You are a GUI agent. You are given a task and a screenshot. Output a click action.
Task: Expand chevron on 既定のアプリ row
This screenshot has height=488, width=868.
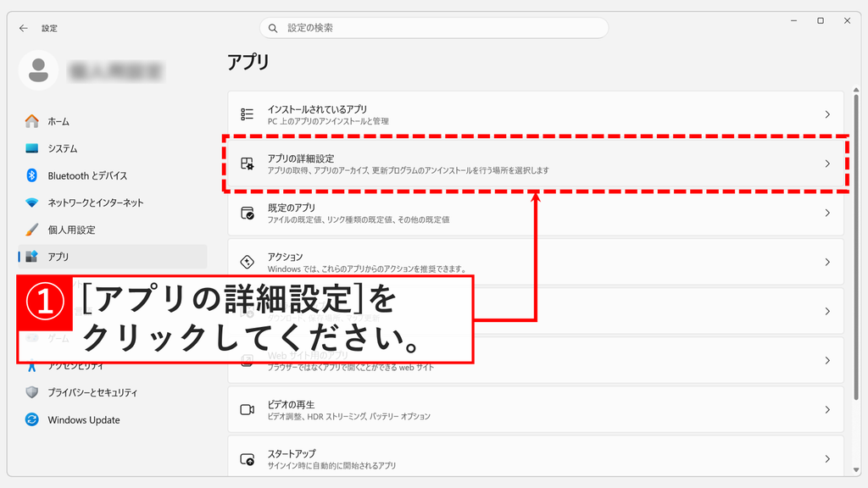pos(827,213)
